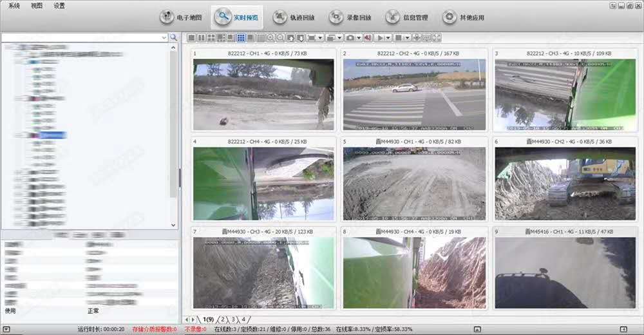Switch to the 3x3 nine-window grid layout
644x335 pixels.
(241, 38)
